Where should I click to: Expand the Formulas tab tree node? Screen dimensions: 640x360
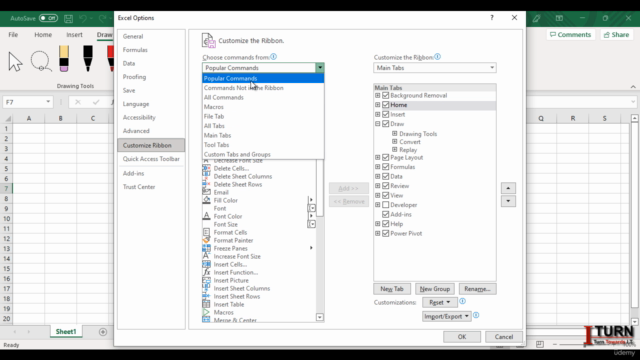(378, 167)
